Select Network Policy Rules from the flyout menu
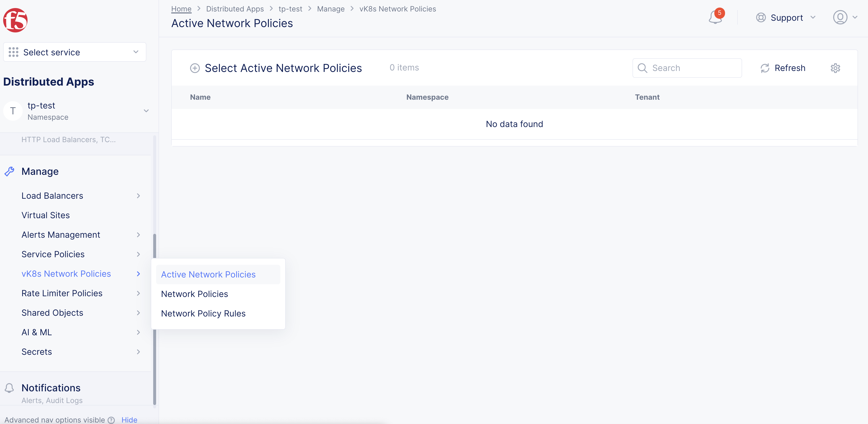Image resolution: width=868 pixels, height=424 pixels. 203,313
